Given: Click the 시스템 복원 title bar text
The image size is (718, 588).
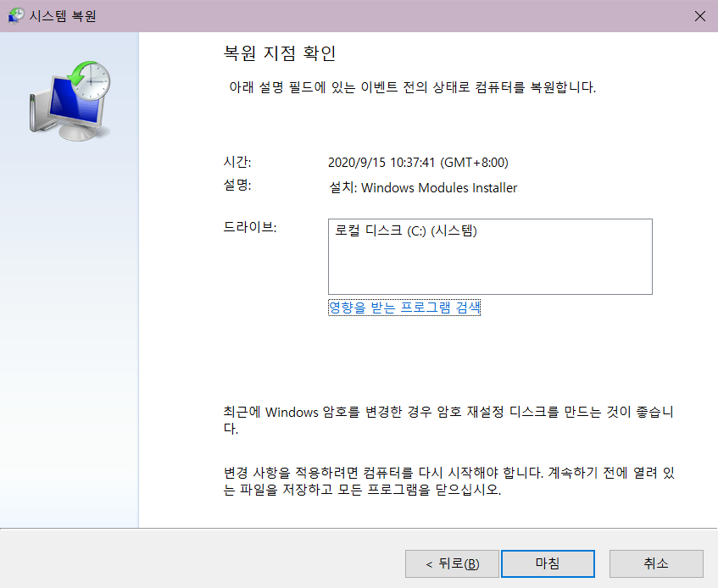Looking at the screenshot, I should 63,16.
